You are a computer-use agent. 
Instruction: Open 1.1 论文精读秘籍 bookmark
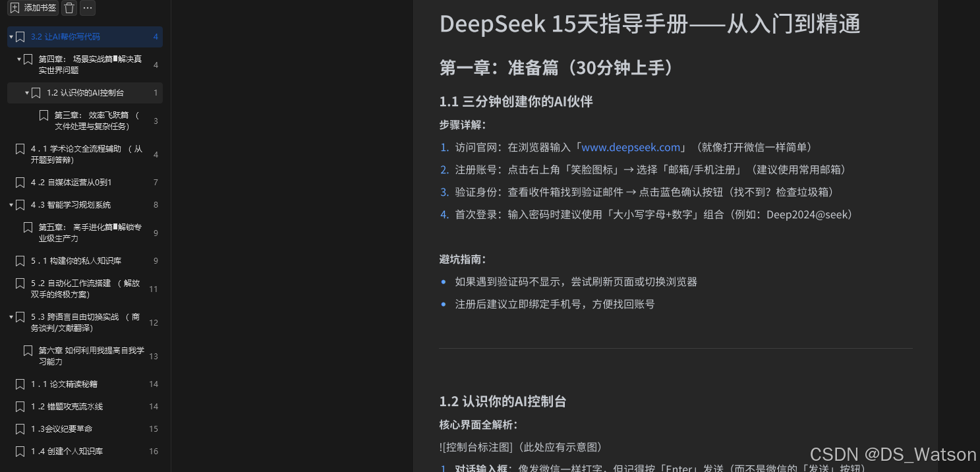[85, 384]
